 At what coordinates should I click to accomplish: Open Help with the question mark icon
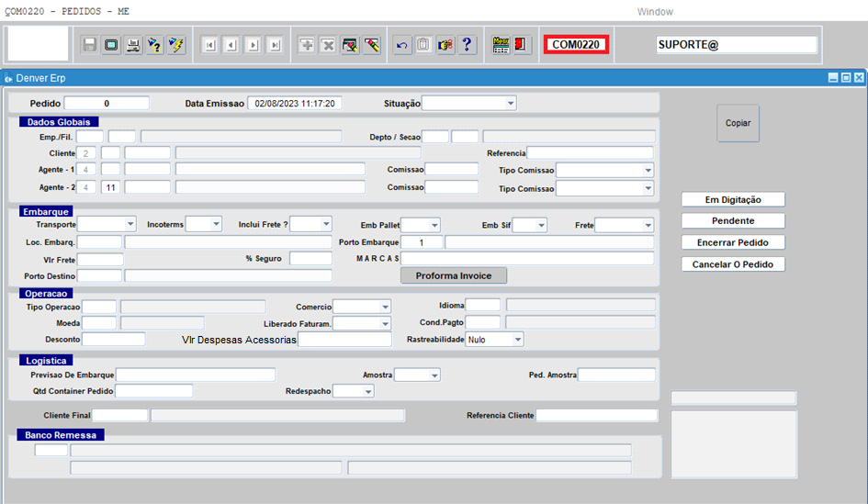[468, 44]
